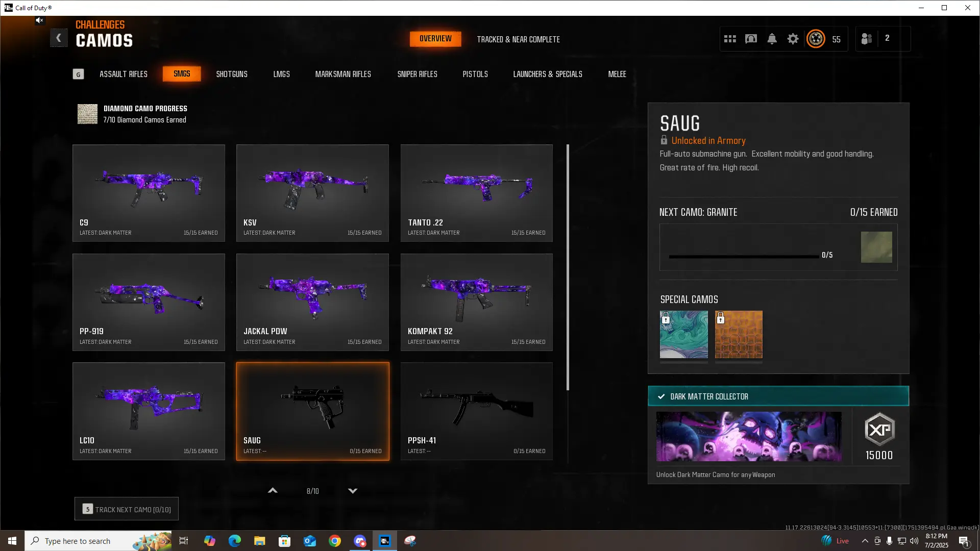980x551 pixels.
Task: Switch to the Shotguns tab
Action: tap(232, 74)
